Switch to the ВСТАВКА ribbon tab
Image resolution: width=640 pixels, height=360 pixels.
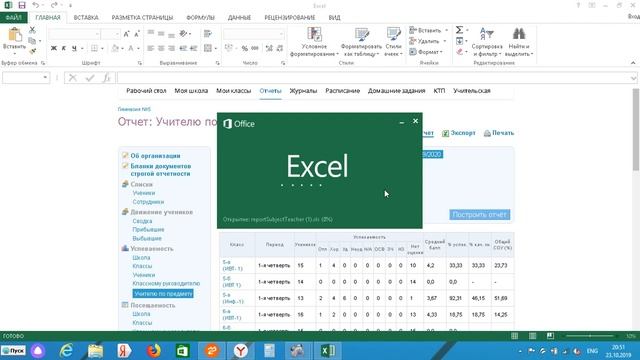pyautogui.click(x=86, y=18)
